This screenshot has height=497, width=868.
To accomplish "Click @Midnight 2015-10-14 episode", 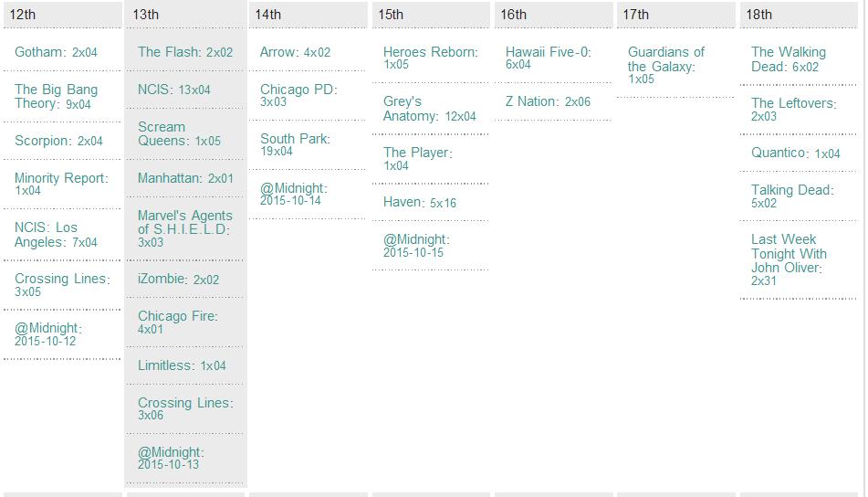I will 294,194.
